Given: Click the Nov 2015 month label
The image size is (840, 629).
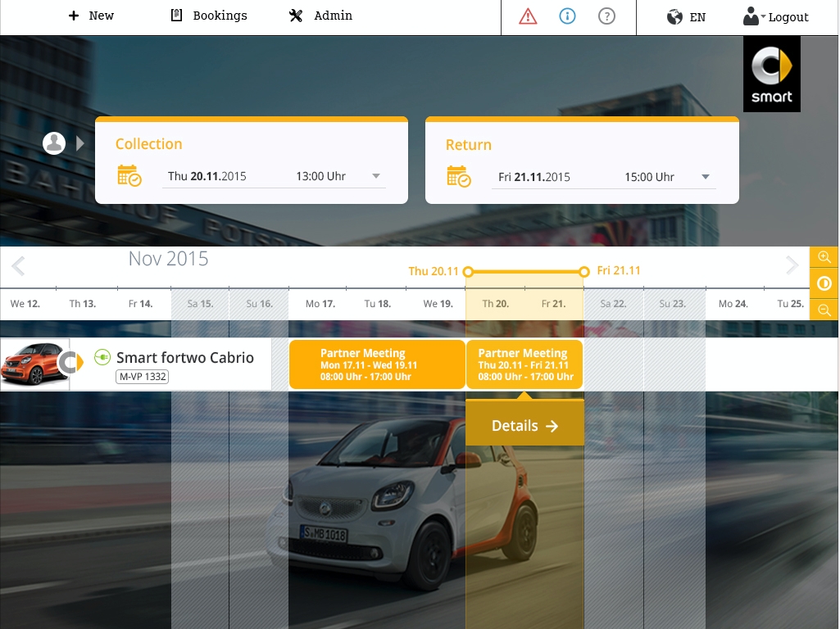Looking at the screenshot, I should point(168,259).
